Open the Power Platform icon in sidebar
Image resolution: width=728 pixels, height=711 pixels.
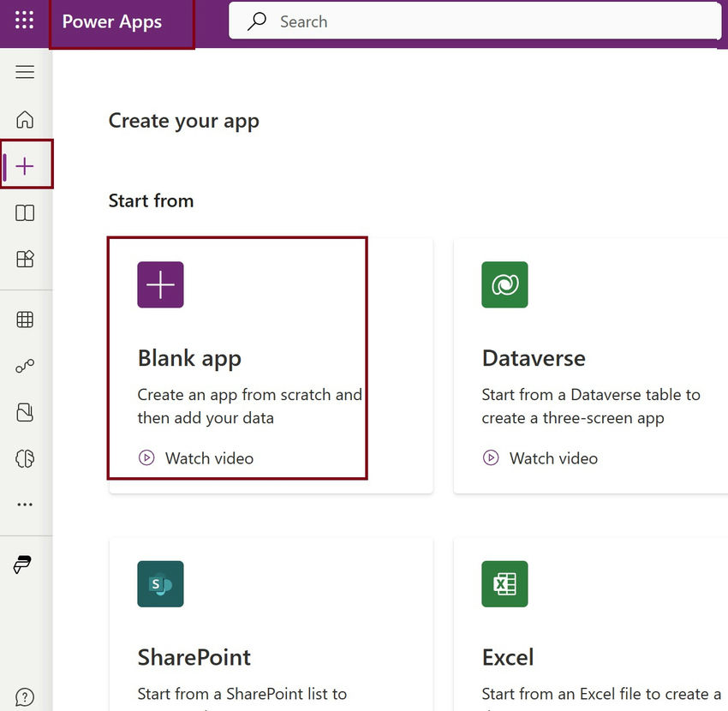click(22, 565)
